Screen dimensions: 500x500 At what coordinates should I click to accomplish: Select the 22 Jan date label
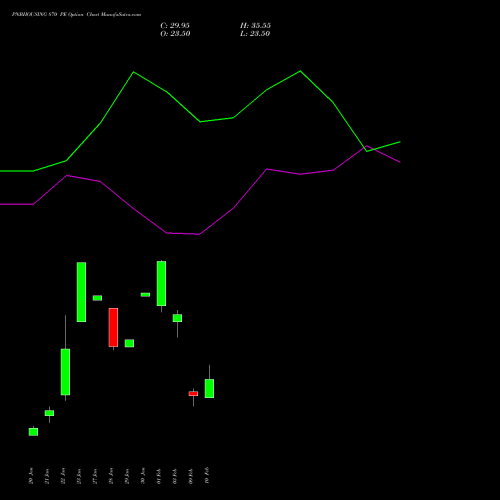point(63,476)
